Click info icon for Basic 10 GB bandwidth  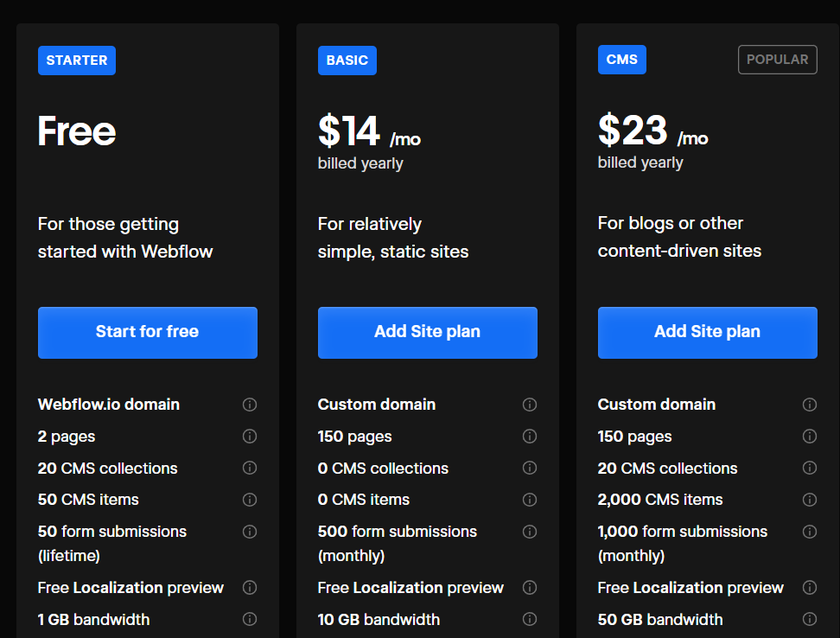click(x=530, y=619)
